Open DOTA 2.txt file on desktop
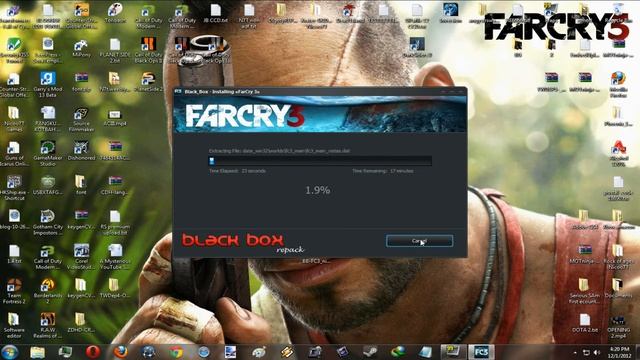Viewport: 640px width, 360px height. [585, 322]
